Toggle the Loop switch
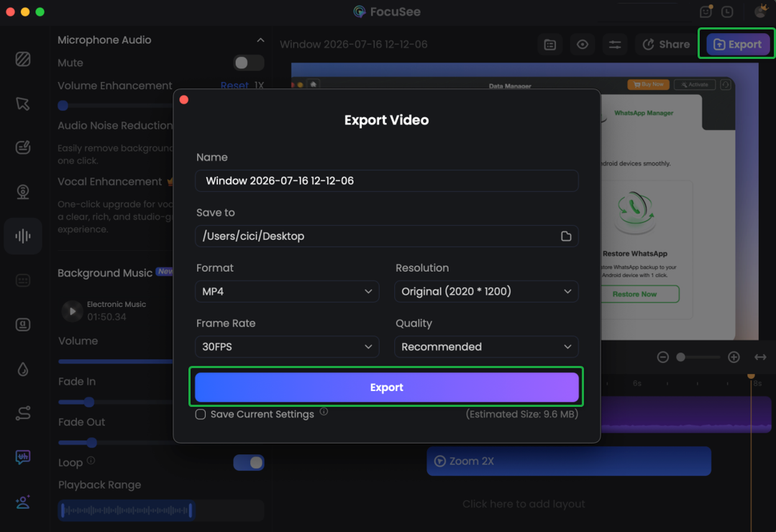Screen dimensions: 776x532 pyautogui.click(x=248, y=463)
